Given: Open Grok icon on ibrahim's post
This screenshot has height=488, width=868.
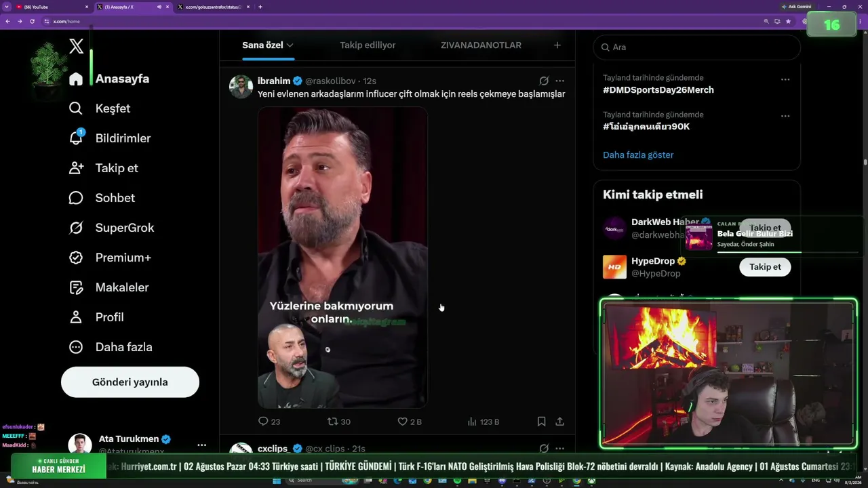Looking at the screenshot, I should click(x=544, y=81).
